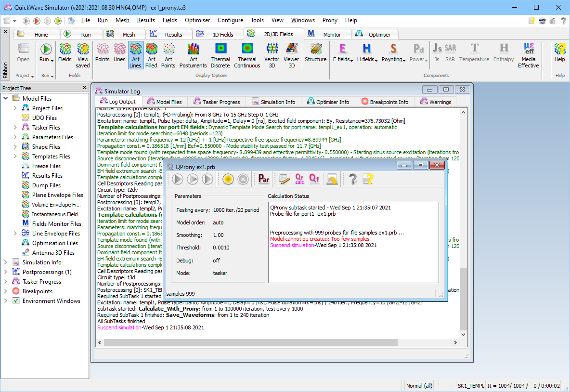Select the Art Filled display option
The image size is (570, 392).
(152, 55)
